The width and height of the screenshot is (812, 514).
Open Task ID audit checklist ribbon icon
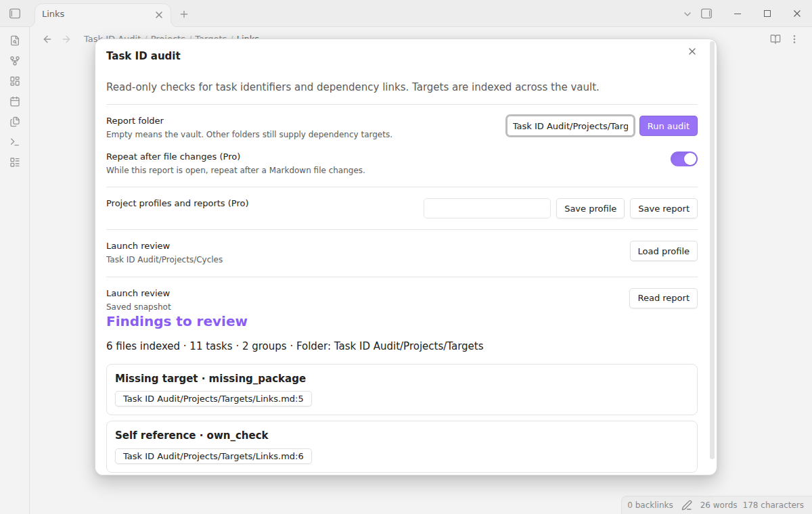pyautogui.click(x=15, y=162)
